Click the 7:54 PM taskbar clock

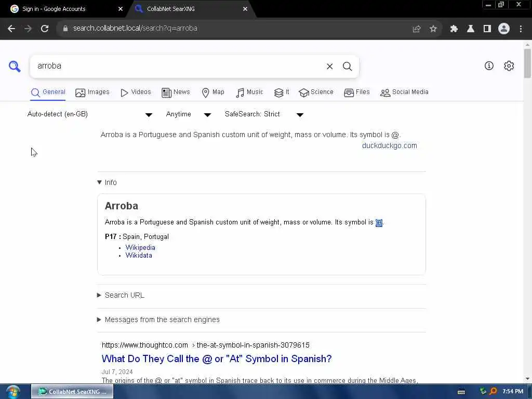(513, 392)
